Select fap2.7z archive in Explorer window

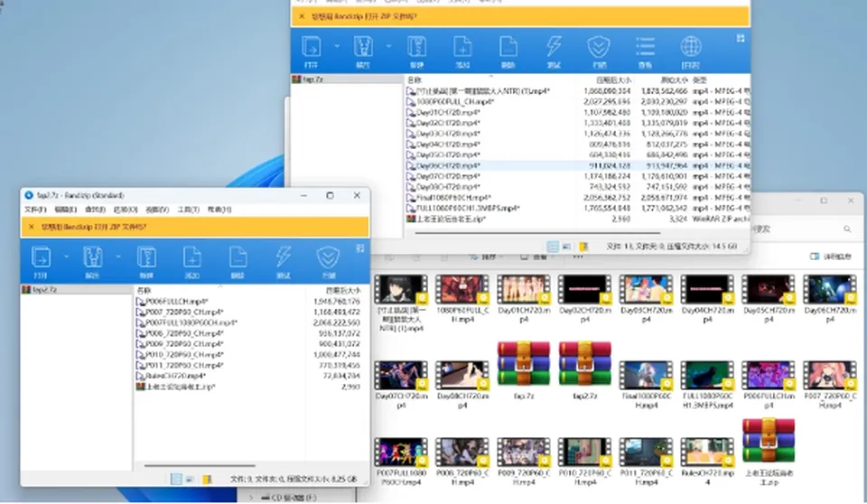click(585, 370)
